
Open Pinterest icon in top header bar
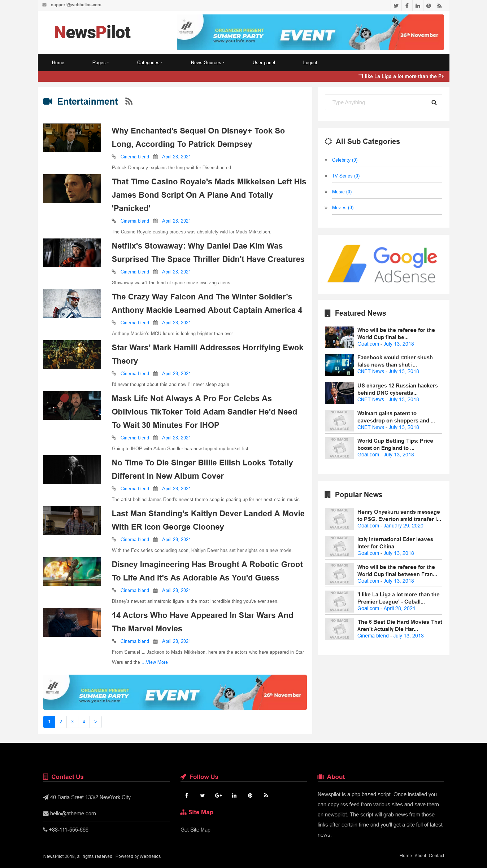(429, 6)
